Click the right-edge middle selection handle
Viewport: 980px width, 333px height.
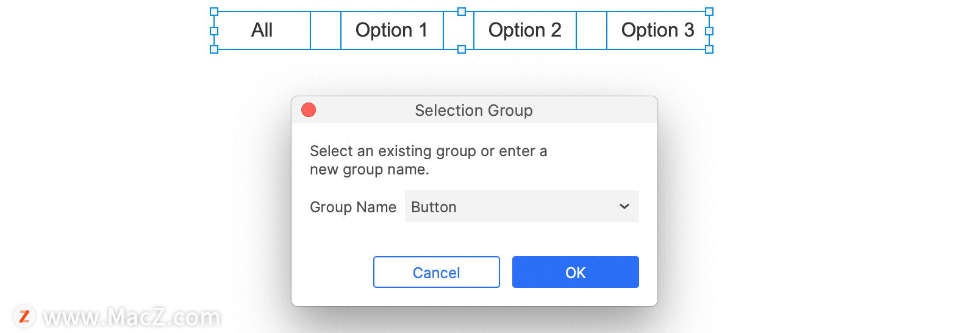tap(709, 30)
